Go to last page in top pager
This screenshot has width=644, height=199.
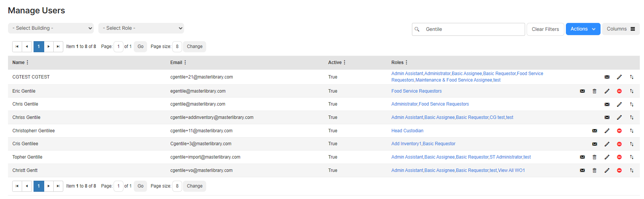pos(58,47)
